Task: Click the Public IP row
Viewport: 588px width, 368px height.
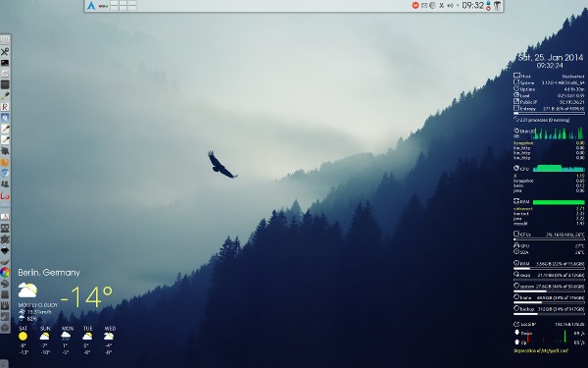Action: [x=549, y=102]
